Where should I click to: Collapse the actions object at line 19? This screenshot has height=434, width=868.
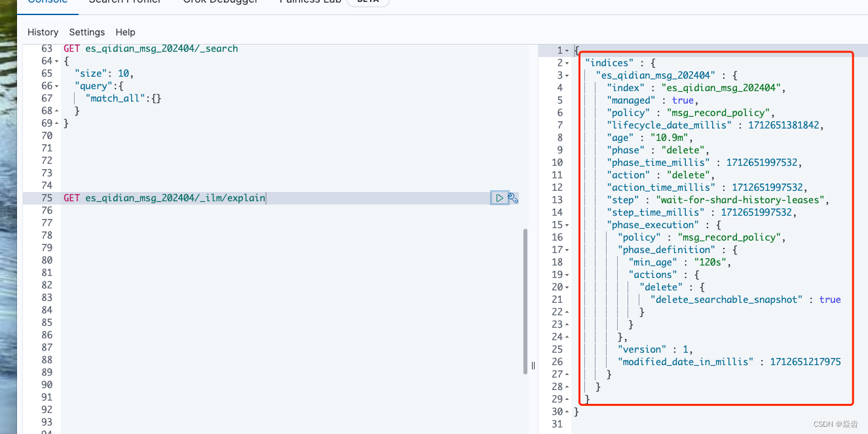pyautogui.click(x=565, y=274)
